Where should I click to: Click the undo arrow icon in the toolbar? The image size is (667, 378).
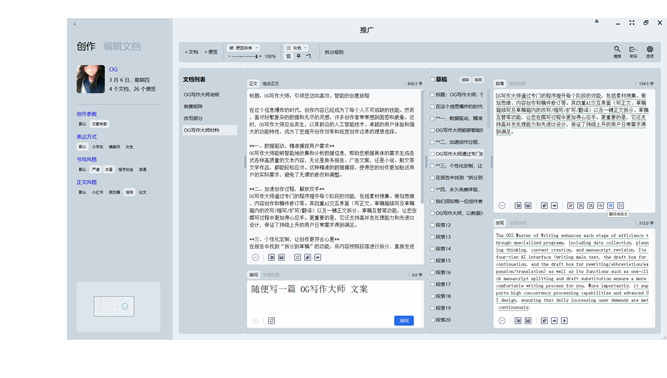[x=308, y=56]
